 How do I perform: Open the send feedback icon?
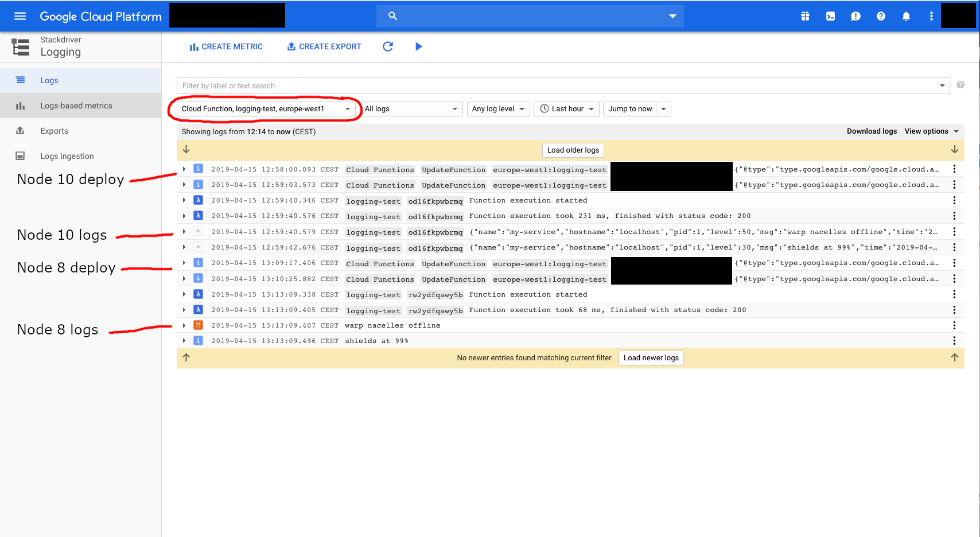tap(855, 16)
